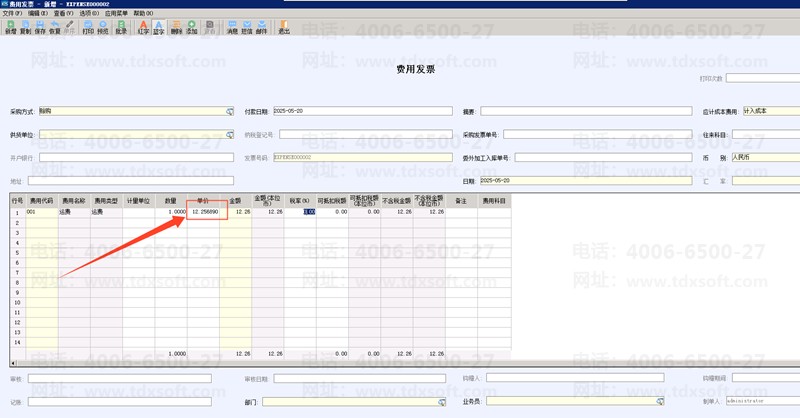Click the 摘要 summary input field
This screenshot has height=418, width=800.
tap(586, 111)
